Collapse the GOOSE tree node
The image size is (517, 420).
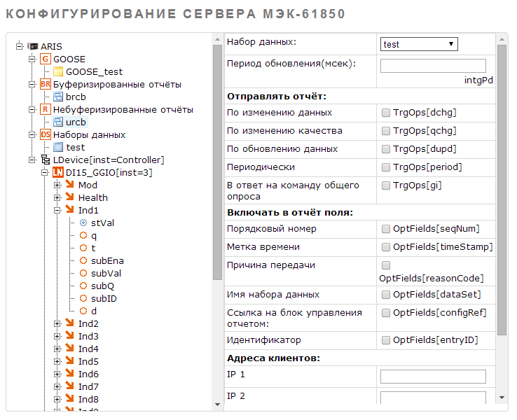point(32,59)
